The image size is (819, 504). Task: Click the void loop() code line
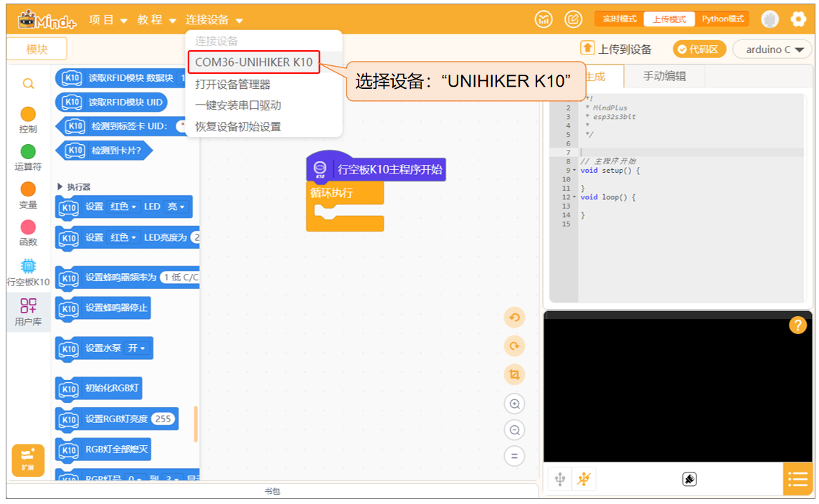click(607, 197)
